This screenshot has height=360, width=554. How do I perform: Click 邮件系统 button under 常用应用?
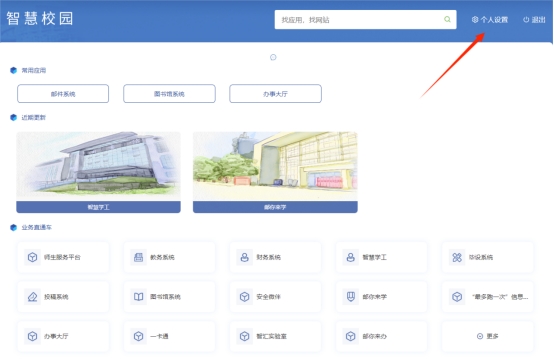[x=63, y=94]
